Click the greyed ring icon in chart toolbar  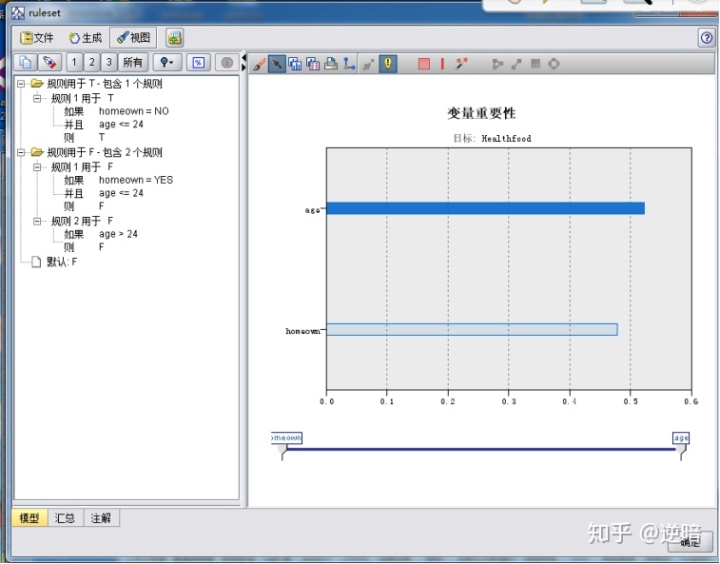click(554, 63)
